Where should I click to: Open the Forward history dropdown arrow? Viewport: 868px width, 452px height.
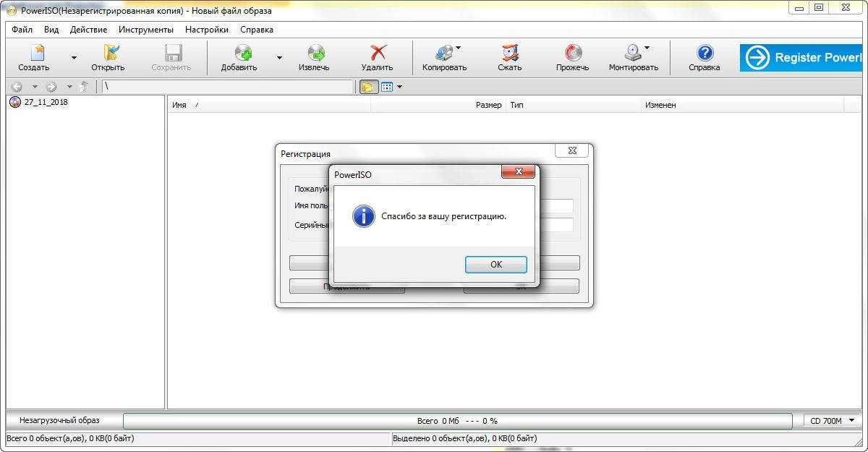[69, 87]
